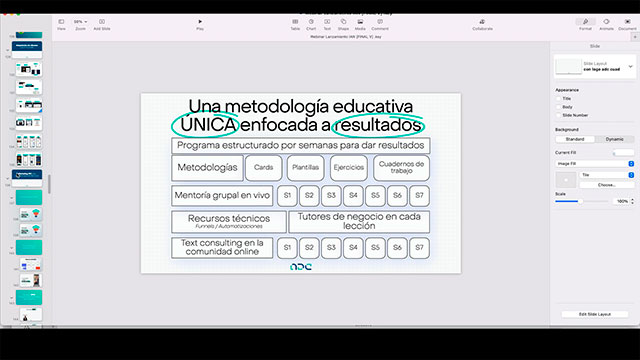Screen dimensions: 640x360
Task: Select the Metodologías box on slide
Action: tap(207, 168)
